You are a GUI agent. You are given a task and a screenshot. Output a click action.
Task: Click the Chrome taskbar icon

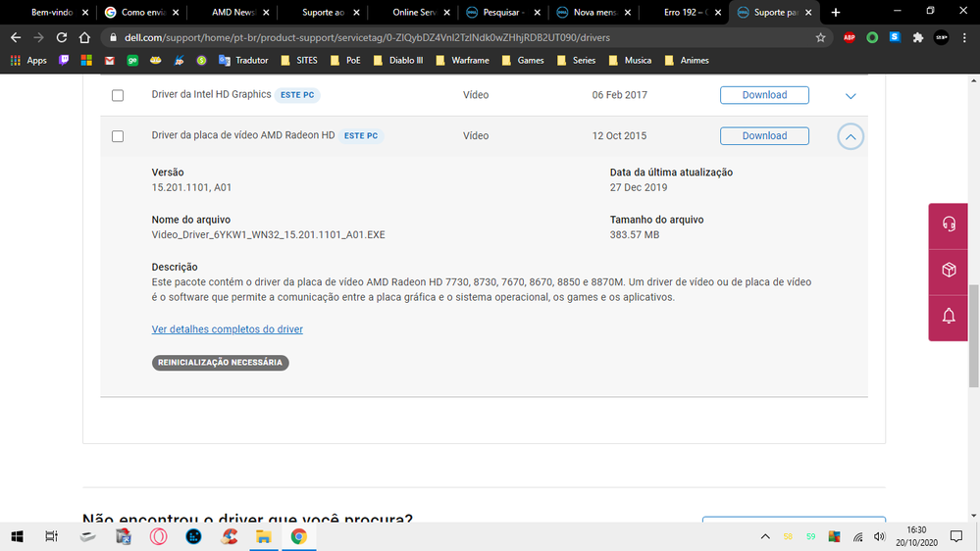299,536
